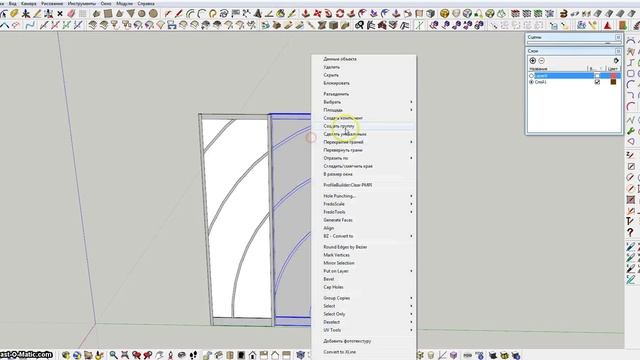
Task: Open red color swatch of highlighted layer
Action: coord(613,76)
